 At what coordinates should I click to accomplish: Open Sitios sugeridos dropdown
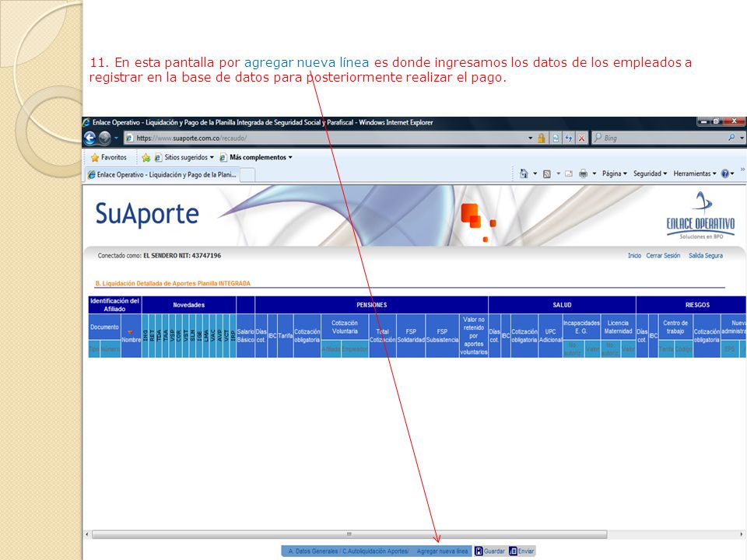[184, 157]
